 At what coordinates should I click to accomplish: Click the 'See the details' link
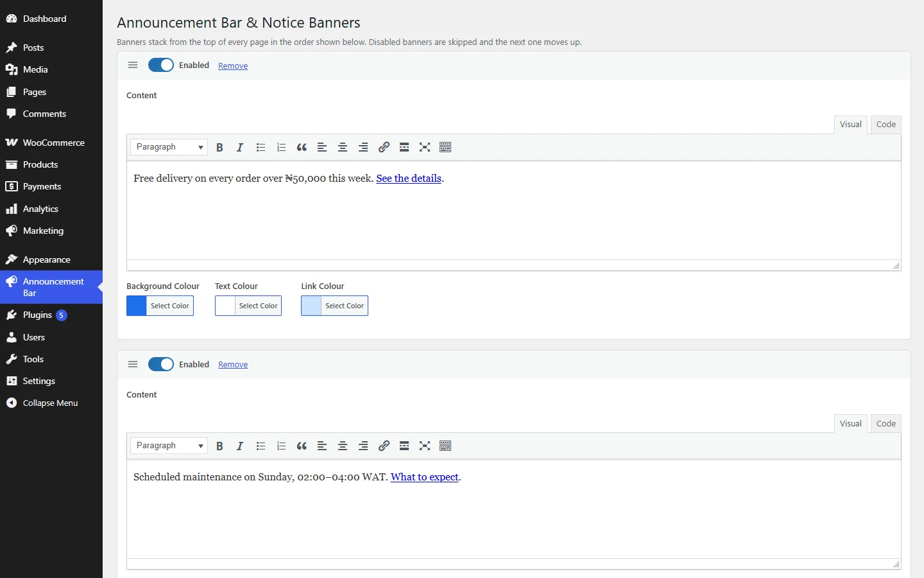click(409, 179)
